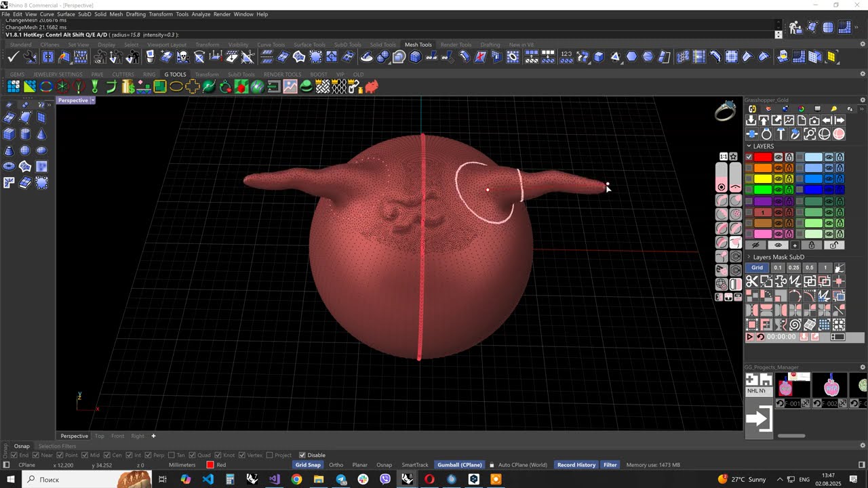This screenshot has height=488, width=868.
Task: Toggle visibility eye of the red layer
Action: pyautogui.click(x=778, y=157)
